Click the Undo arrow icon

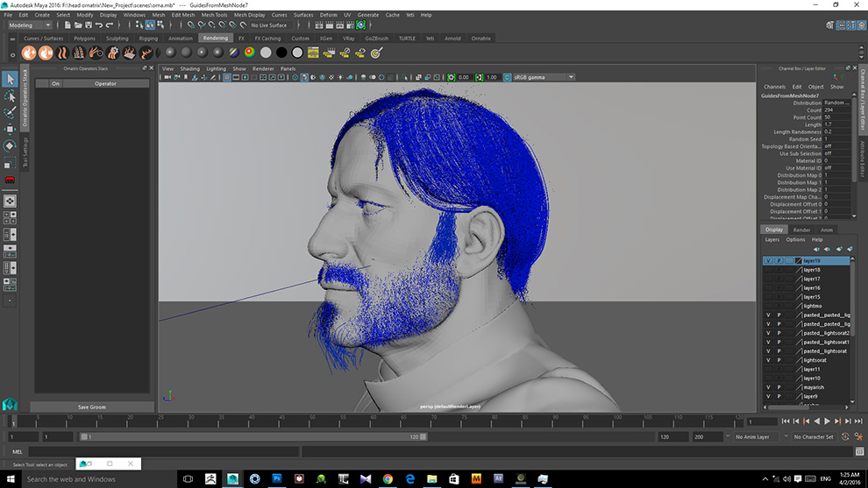tap(99, 25)
